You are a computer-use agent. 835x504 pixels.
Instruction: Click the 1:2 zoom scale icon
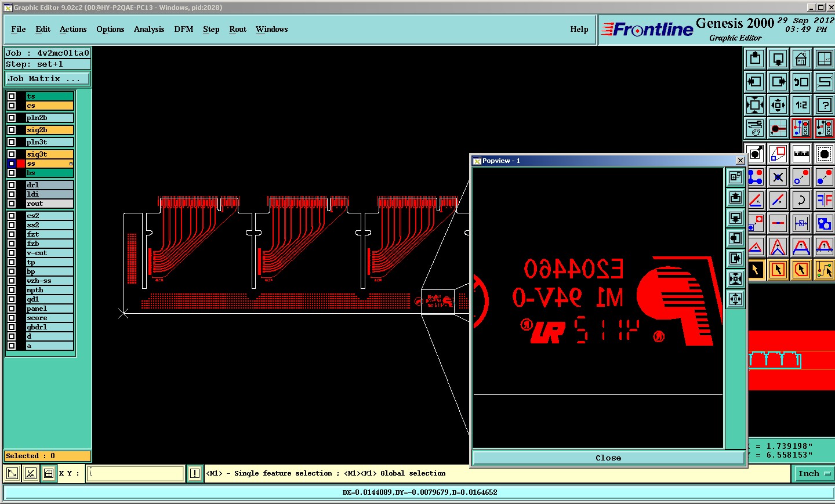(x=801, y=105)
